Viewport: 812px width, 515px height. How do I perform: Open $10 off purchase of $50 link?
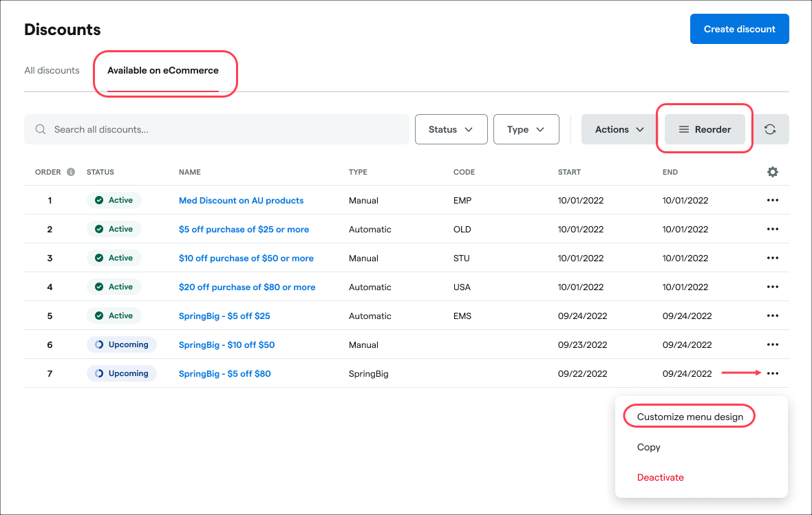246,258
